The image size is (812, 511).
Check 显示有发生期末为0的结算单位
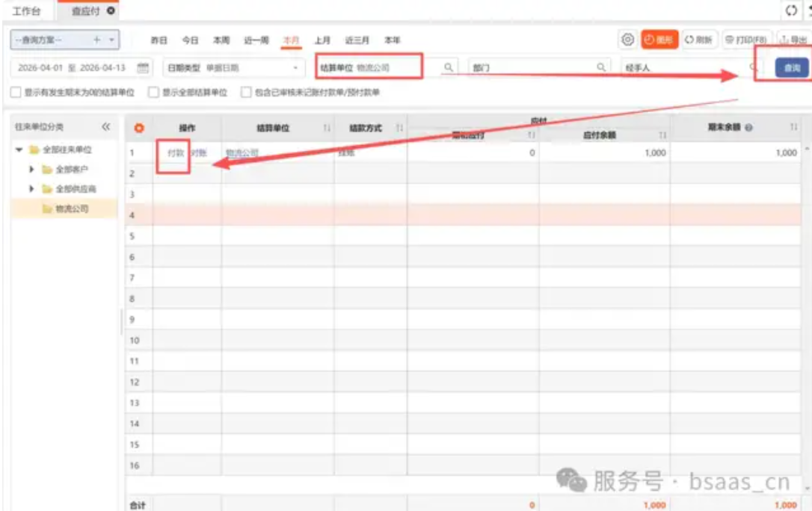coord(16,92)
